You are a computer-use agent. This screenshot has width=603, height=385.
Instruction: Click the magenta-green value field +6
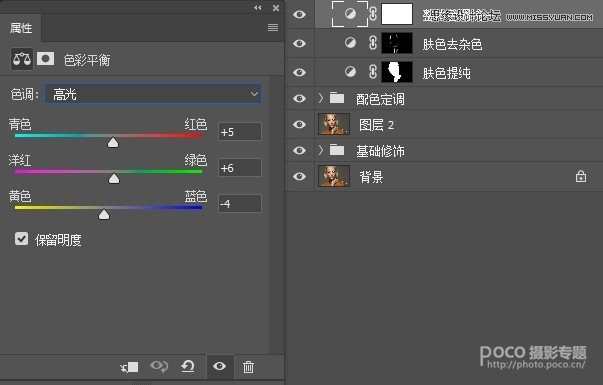[240, 168]
